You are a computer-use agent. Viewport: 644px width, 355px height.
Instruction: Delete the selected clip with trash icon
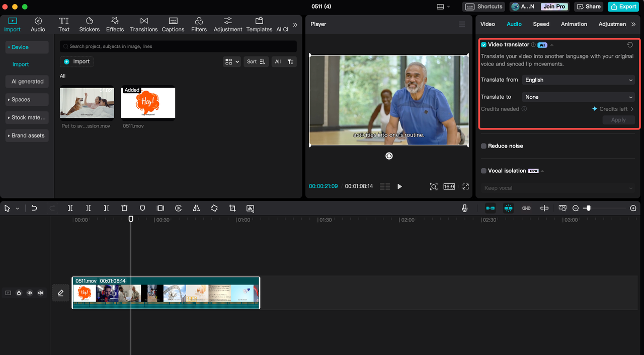[x=124, y=208]
